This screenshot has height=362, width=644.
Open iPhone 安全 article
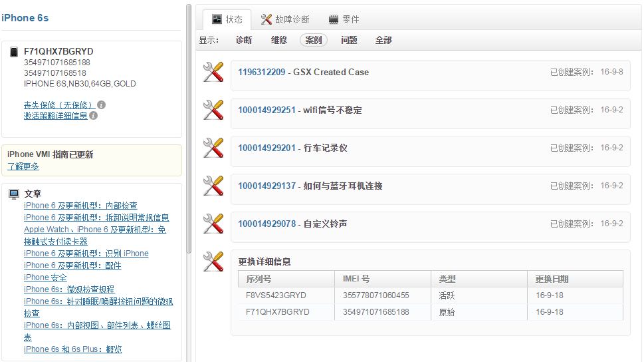[x=45, y=277]
